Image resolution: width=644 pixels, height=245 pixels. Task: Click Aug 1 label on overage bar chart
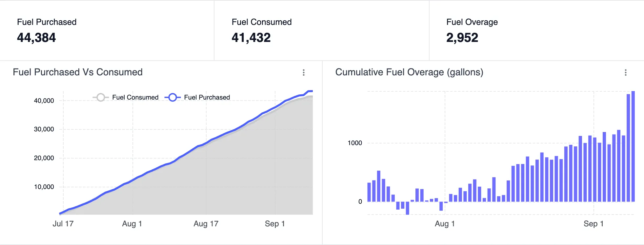pos(445,224)
